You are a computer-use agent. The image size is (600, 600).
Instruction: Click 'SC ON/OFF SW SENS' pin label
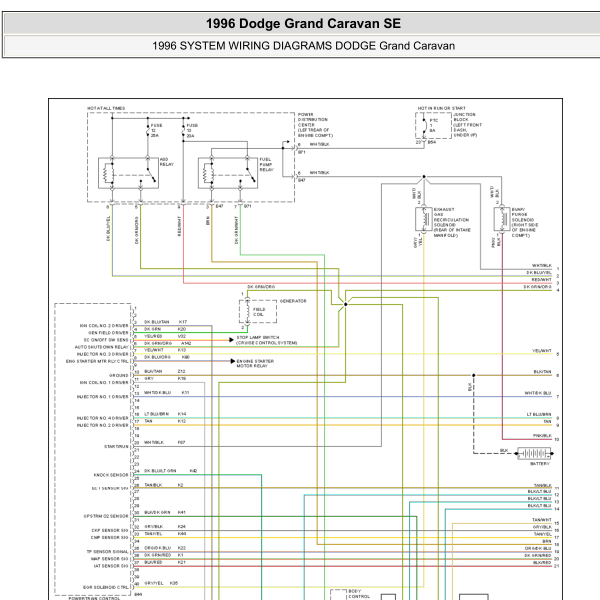(106, 340)
